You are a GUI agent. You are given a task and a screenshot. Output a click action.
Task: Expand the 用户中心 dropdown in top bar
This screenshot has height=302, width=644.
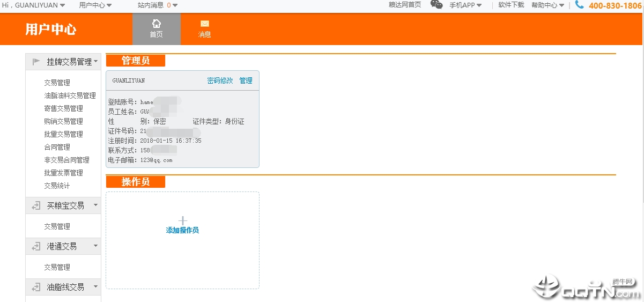(x=95, y=5)
